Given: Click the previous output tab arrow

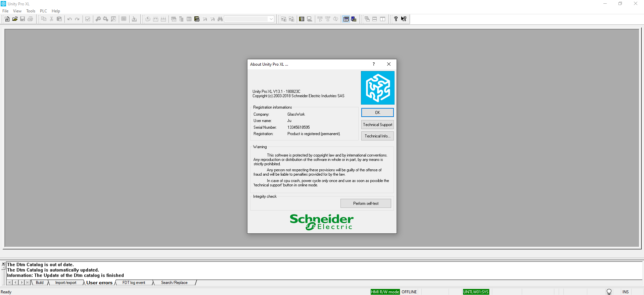Looking at the screenshot, I should click(x=15, y=283).
